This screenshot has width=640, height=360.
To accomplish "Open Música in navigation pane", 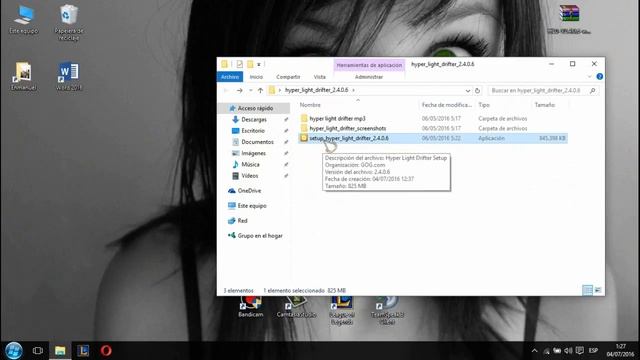I will [250, 164].
